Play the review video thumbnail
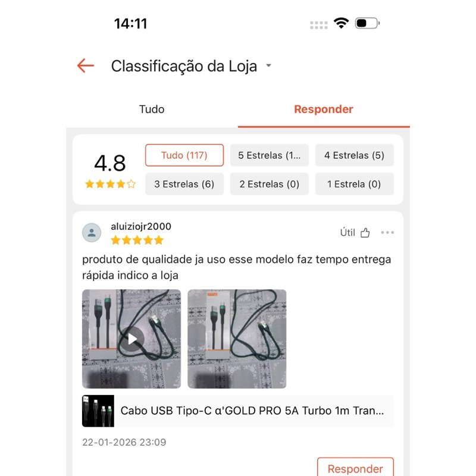Screen dimensions: 476x476 coord(131,339)
